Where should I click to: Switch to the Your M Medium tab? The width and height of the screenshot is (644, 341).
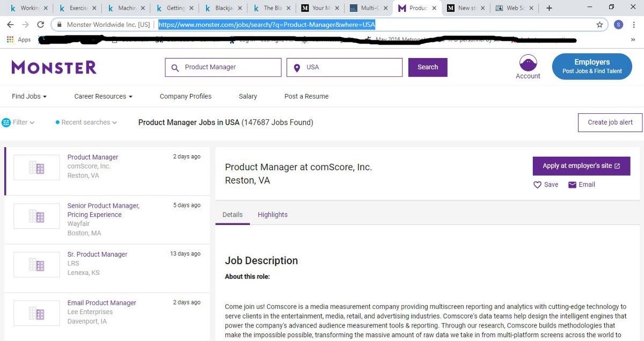pos(320,8)
